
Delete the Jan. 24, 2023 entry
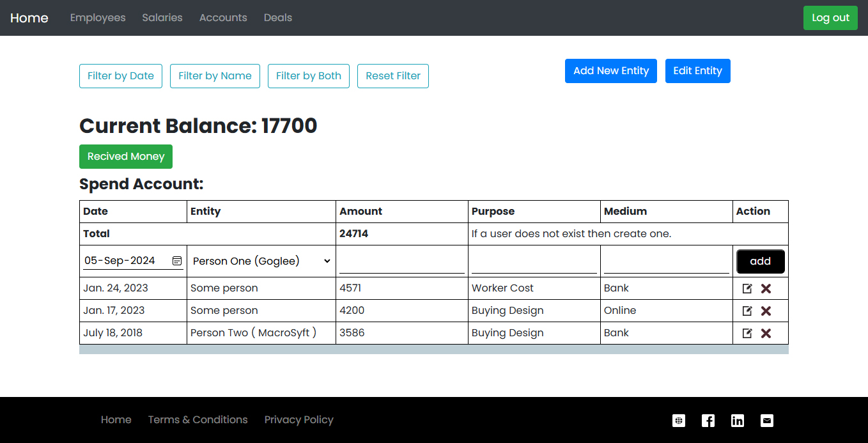766,288
